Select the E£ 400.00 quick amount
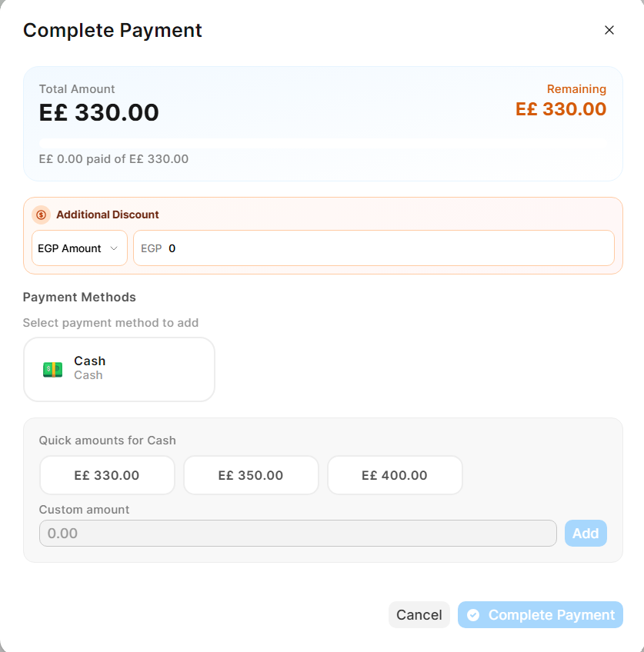Image resolution: width=644 pixels, height=652 pixels. coord(395,475)
